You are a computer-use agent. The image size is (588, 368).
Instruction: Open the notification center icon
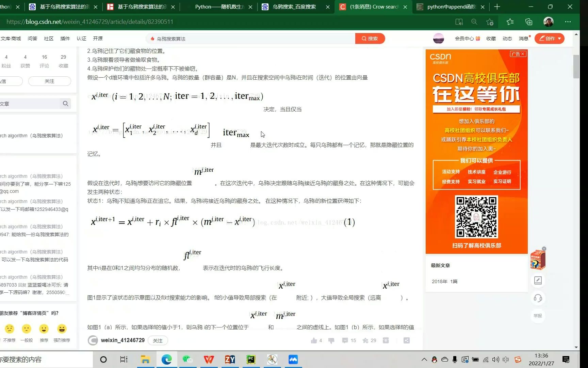coord(566,359)
